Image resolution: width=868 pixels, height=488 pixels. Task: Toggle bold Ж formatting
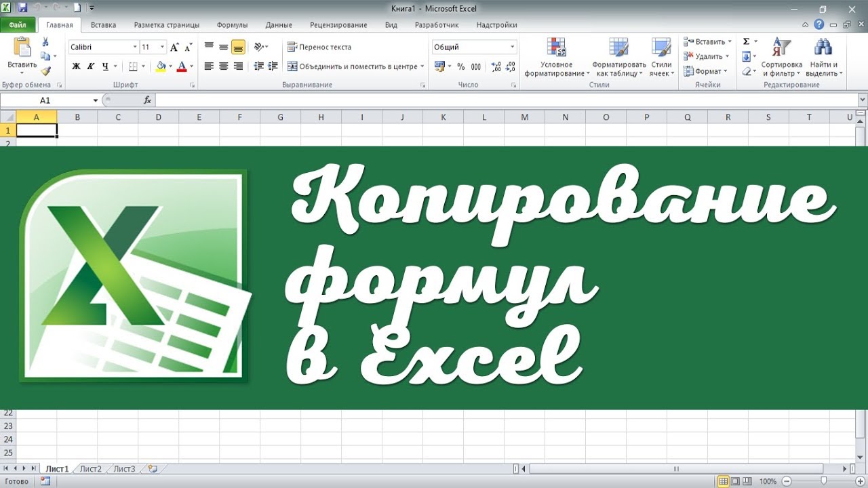(76, 66)
